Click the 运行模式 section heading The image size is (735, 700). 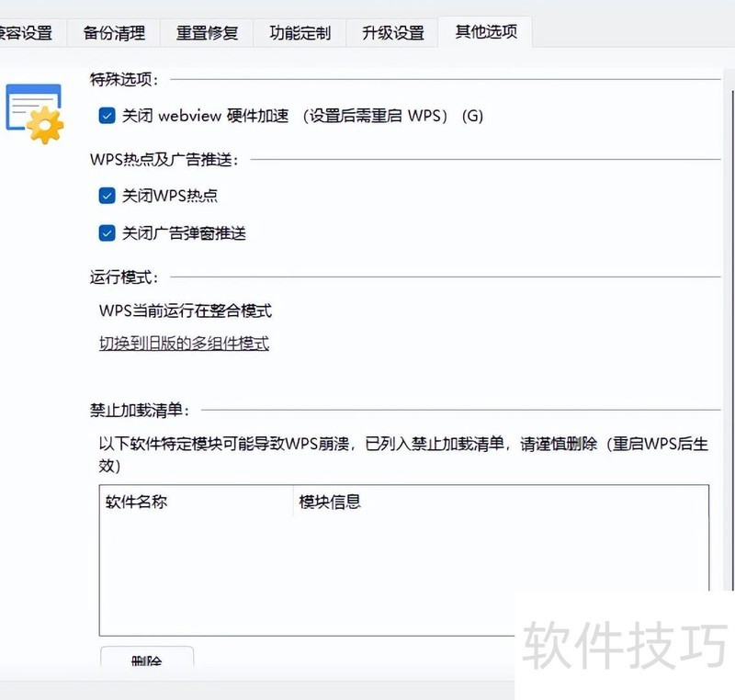[124, 277]
